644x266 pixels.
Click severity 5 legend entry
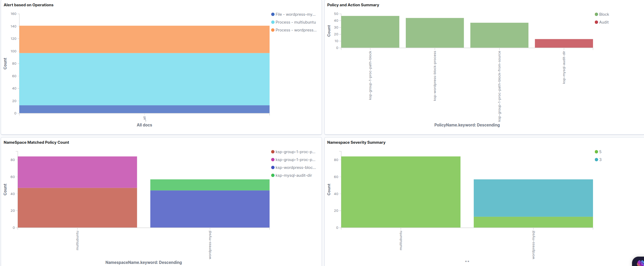tap(598, 152)
